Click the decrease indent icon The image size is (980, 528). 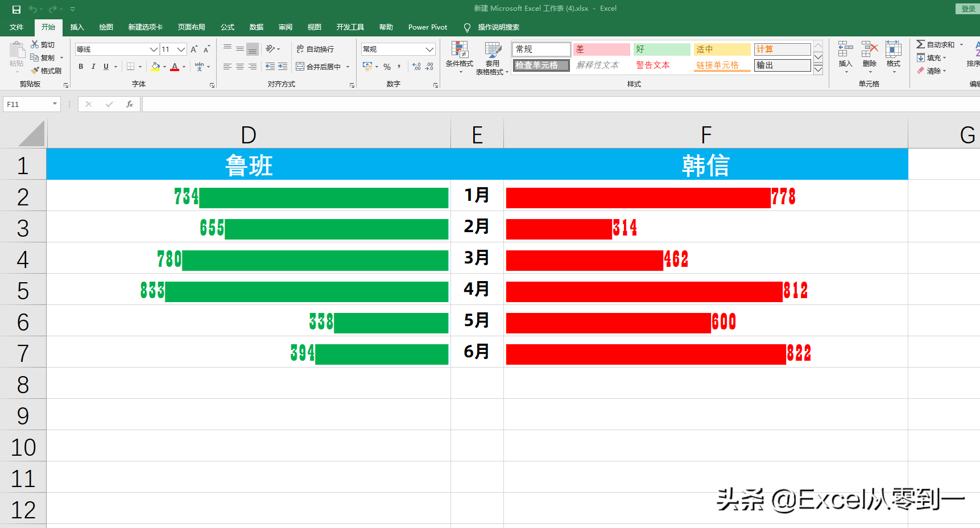(270, 67)
